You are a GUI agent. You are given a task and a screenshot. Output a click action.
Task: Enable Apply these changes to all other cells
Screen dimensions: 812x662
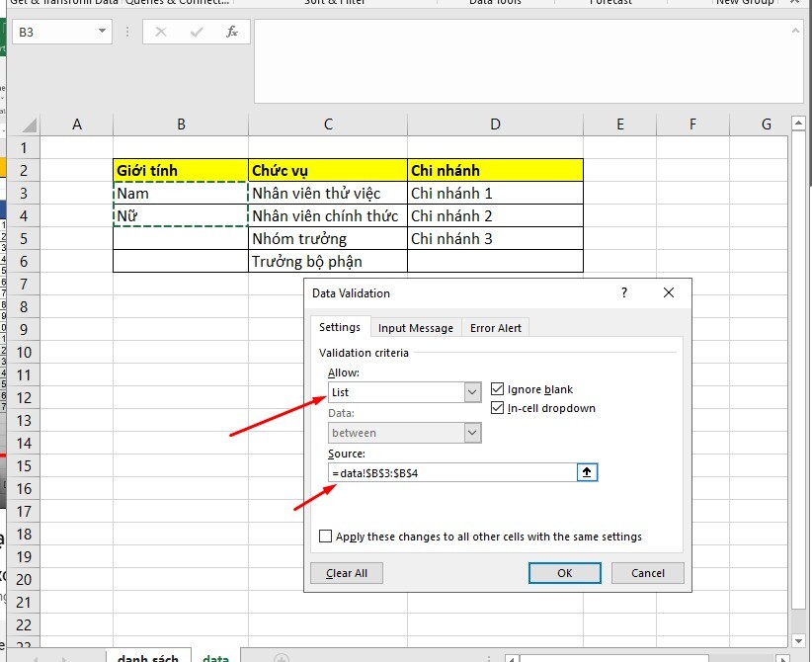[x=326, y=537]
